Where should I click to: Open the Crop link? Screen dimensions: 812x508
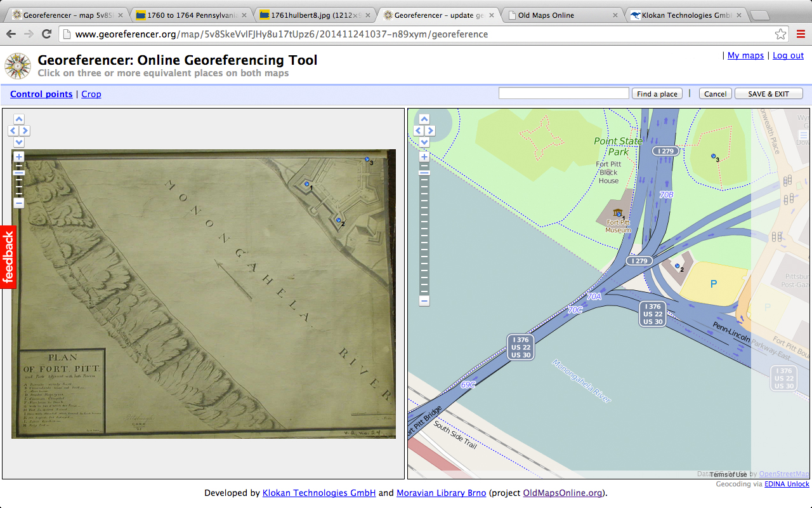click(91, 94)
